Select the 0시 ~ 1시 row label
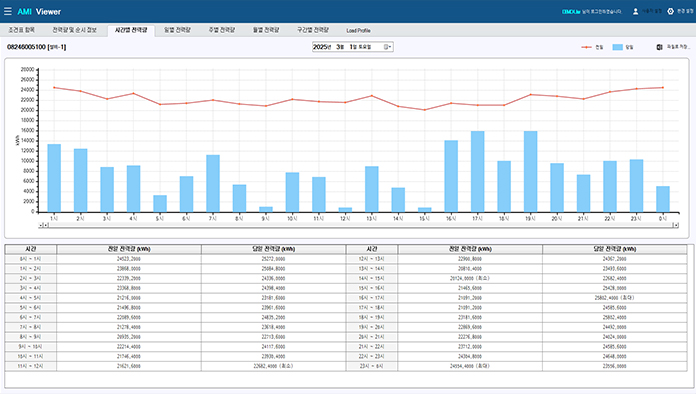Screen dimensions: 696x394 pyautogui.click(x=31, y=259)
